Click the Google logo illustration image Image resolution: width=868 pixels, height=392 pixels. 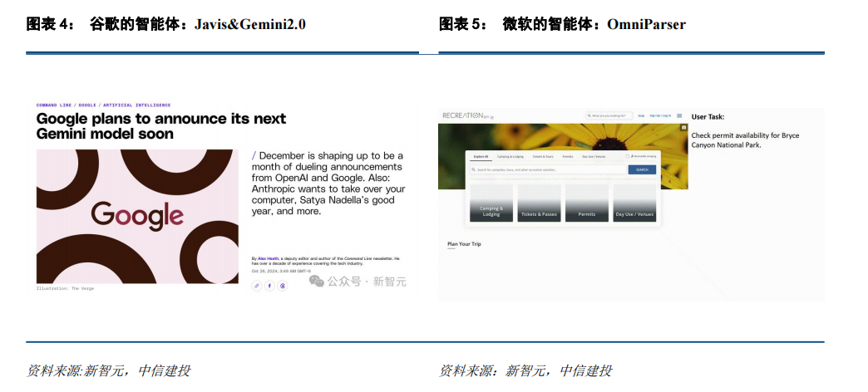click(137, 216)
